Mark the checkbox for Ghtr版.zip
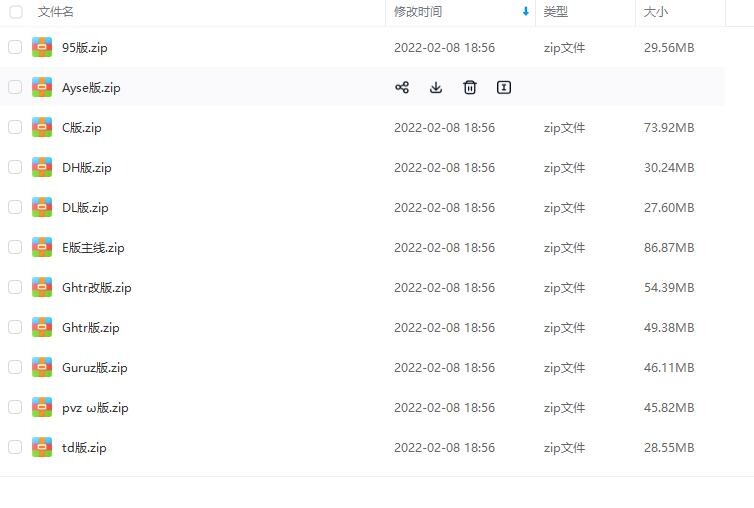This screenshot has height=508, width=754. pos(15,327)
